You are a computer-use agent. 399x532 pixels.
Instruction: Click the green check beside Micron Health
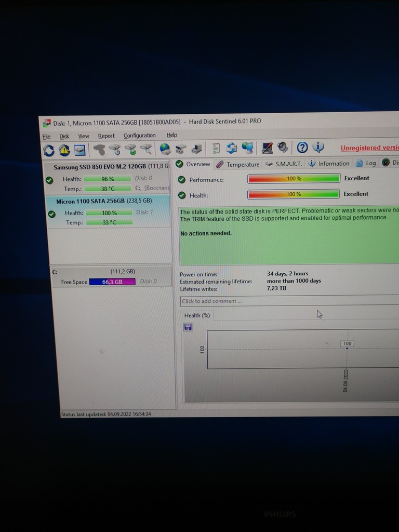tap(51, 214)
